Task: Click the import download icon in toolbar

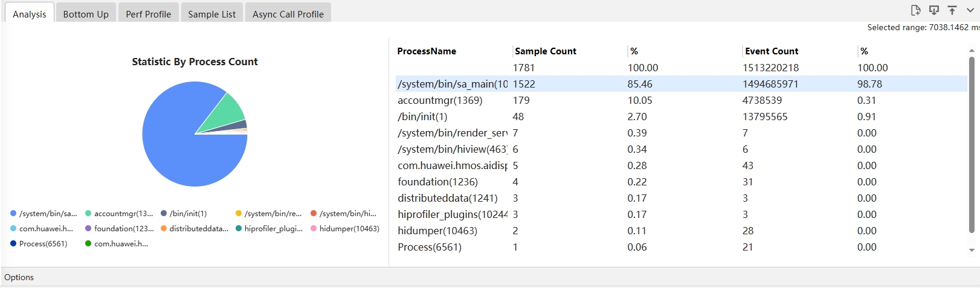Action: point(934,10)
